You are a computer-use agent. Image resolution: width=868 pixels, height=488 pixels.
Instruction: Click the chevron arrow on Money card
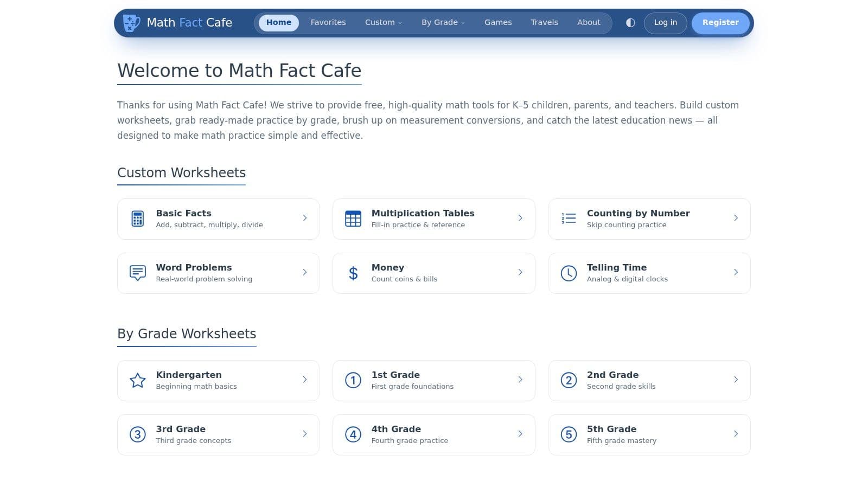[520, 272]
